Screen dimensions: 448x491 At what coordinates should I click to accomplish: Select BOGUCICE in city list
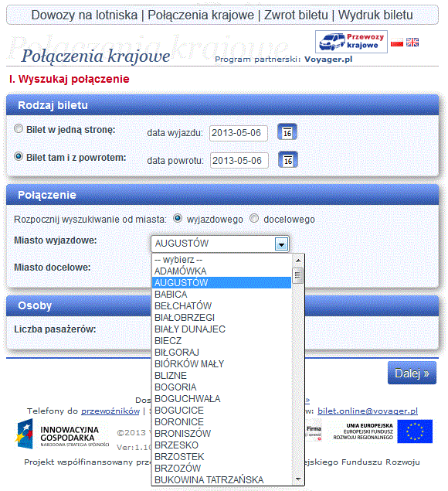point(222,411)
